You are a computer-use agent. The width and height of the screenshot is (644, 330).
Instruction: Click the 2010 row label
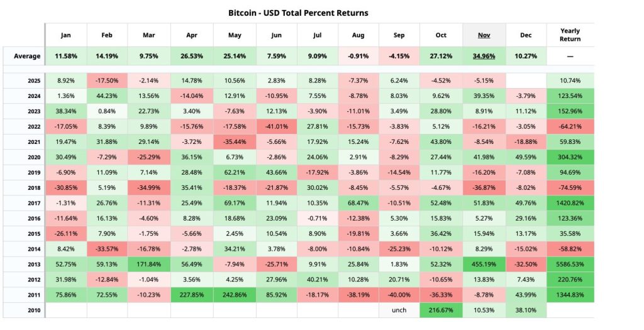coord(34,310)
